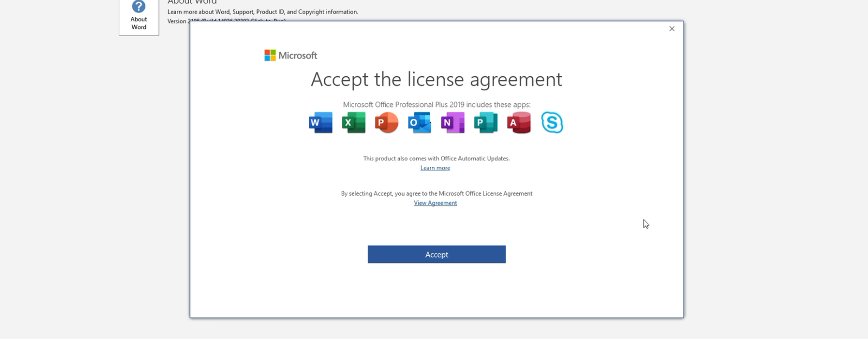The width and height of the screenshot is (868, 339).
Task: Close the license agreement dialog
Action: point(672,29)
